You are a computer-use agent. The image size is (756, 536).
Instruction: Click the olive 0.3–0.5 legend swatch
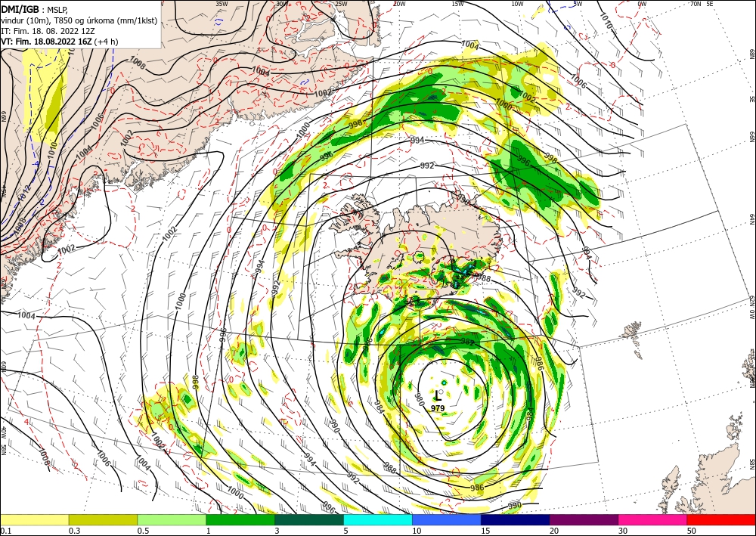(x=103, y=519)
